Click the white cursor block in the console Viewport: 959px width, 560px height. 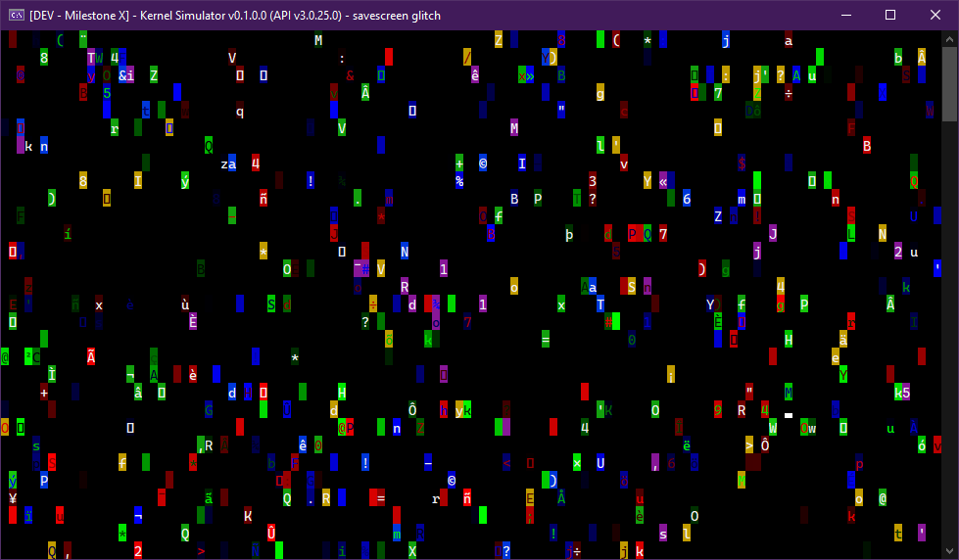click(x=789, y=416)
